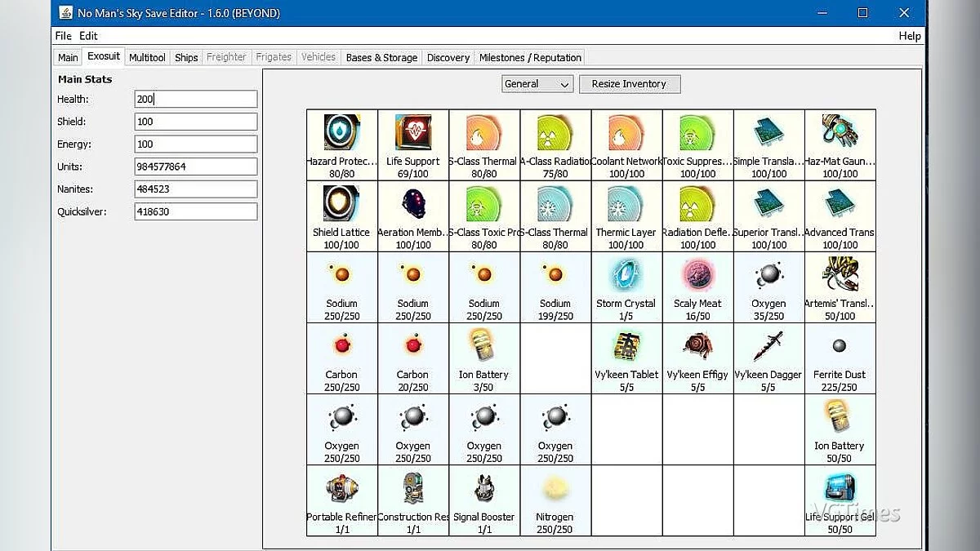Screen dimensions: 980x551
Task: Click the Life Support Gel slot
Action: 840,491
